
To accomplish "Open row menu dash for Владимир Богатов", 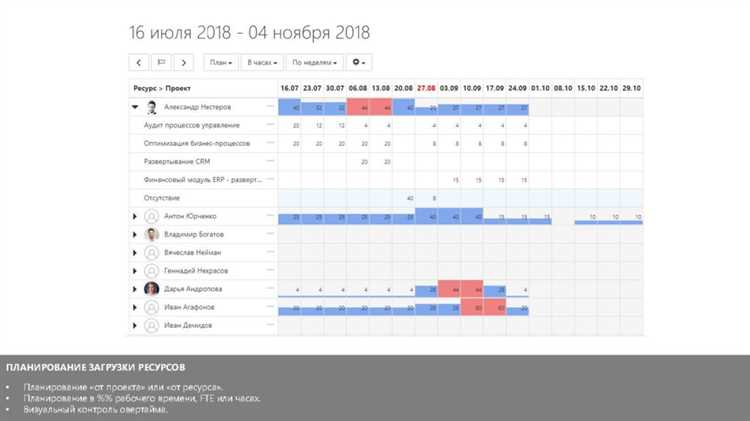I will 270,233.
